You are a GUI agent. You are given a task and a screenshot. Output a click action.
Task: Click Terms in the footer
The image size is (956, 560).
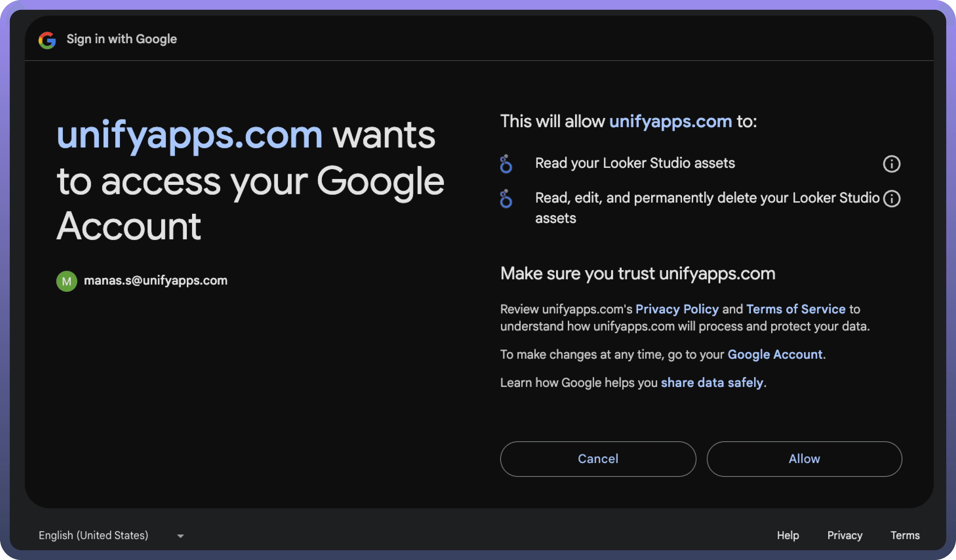click(x=905, y=535)
